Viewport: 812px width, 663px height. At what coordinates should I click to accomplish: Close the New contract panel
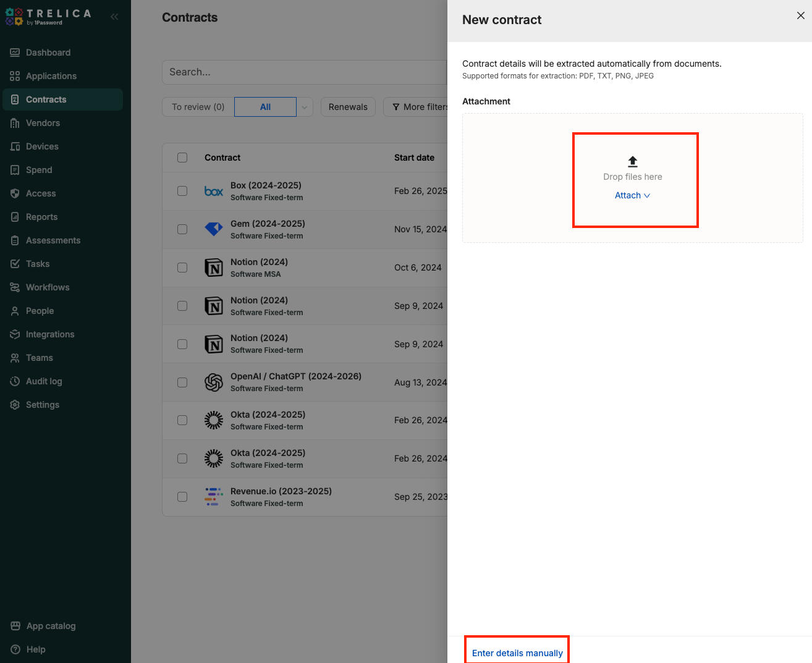pyautogui.click(x=800, y=15)
